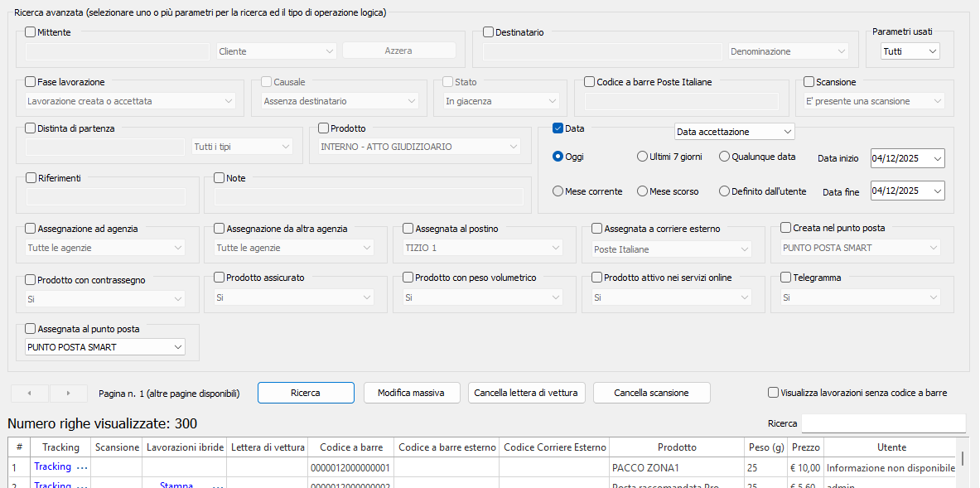Open the Tracking link in row 1
The image size is (980, 488).
pyautogui.click(x=52, y=467)
